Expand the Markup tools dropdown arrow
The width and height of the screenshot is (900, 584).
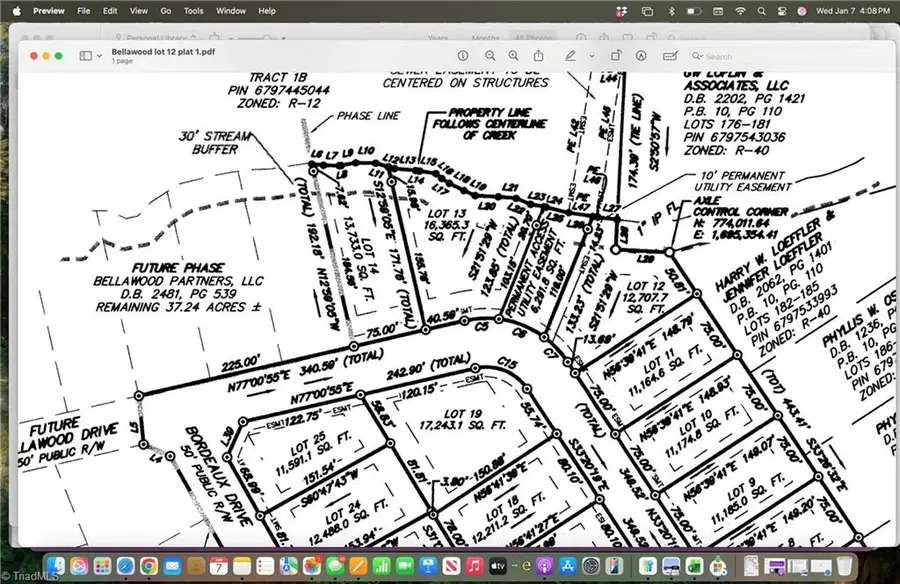(592, 55)
